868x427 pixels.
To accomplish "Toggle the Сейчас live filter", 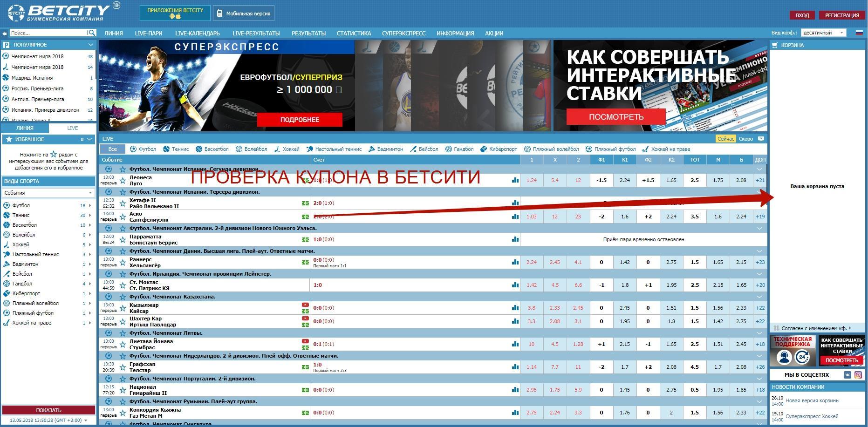I will [725, 139].
